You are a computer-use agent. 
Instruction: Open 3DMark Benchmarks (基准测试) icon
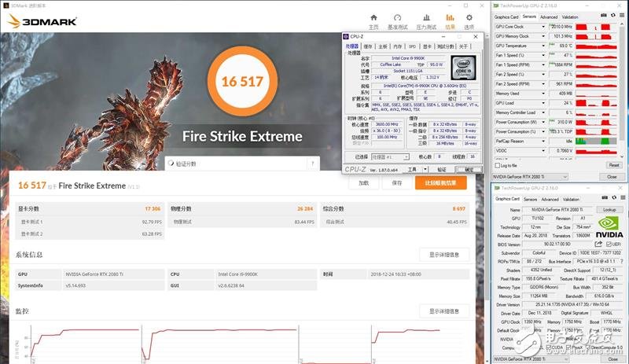(397, 17)
